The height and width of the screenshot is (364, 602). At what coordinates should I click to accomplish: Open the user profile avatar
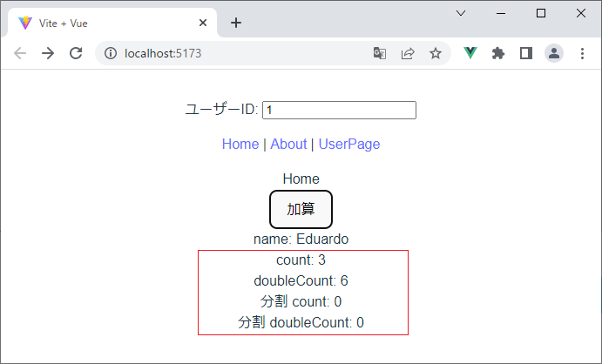(554, 53)
